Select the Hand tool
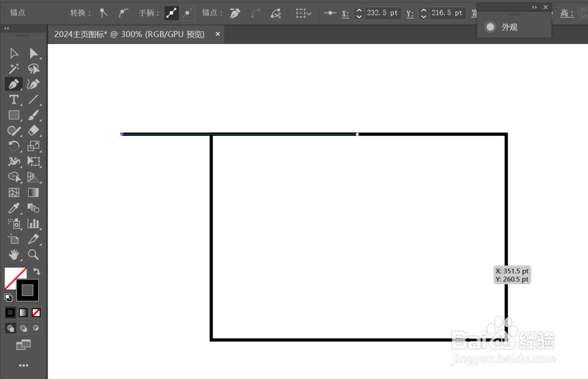Screen dimensions: 588x379 coord(14,255)
